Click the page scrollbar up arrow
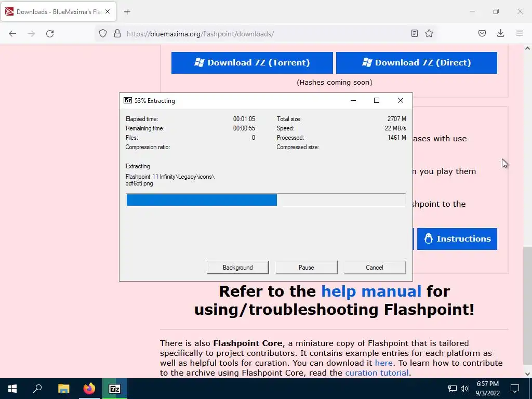Image resolution: width=532 pixels, height=399 pixels. tap(527, 48)
